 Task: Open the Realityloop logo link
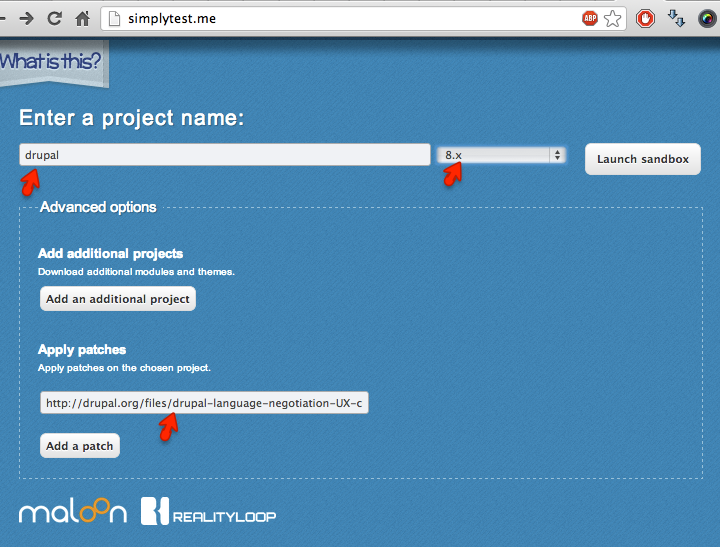(208, 511)
